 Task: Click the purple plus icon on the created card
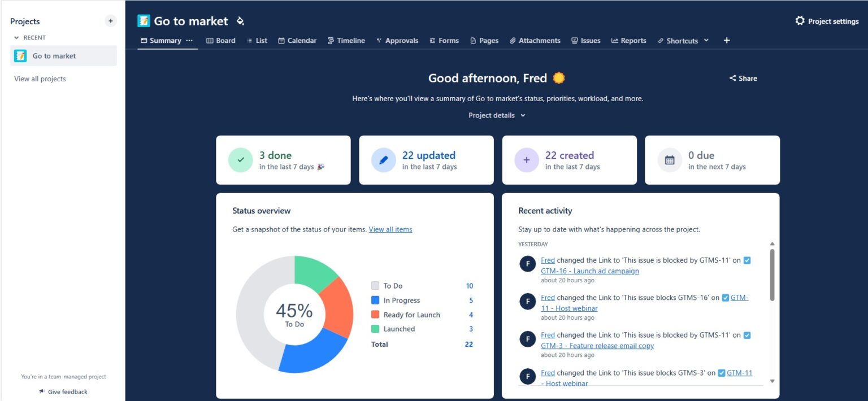[x=527, y=160]
